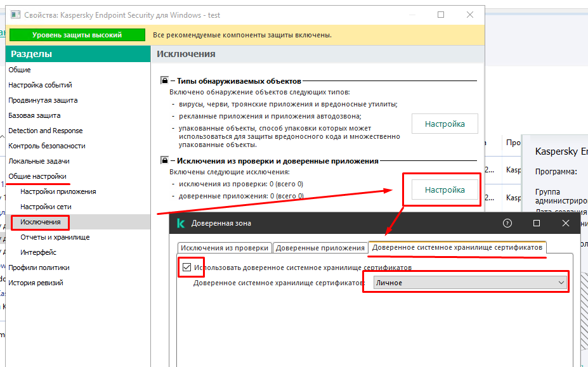This screenshot has height=367, width=588.
Task: Maximize the Доверенная зона dialog
Action: [x=536, y=223]
